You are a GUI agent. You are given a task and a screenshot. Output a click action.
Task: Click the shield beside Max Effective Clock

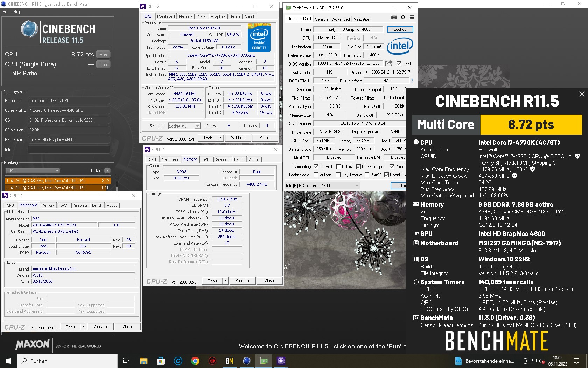(514, 176)
